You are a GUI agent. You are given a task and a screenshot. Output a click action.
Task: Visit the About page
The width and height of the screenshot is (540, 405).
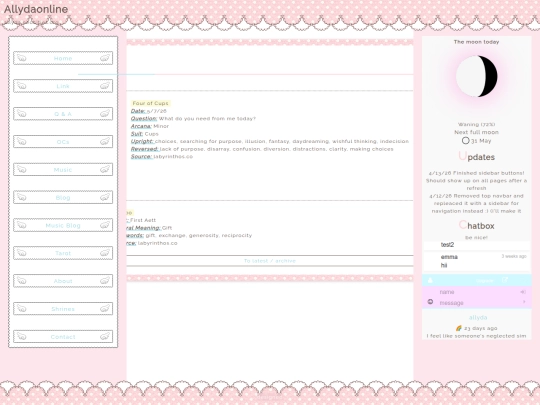pos(63,281)
